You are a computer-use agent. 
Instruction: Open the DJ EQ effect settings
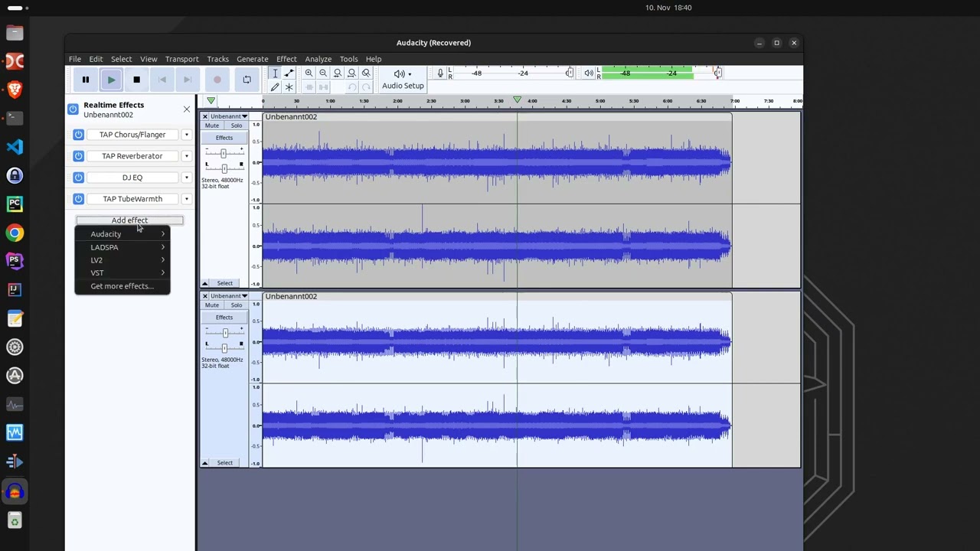(x=132, y=178)
